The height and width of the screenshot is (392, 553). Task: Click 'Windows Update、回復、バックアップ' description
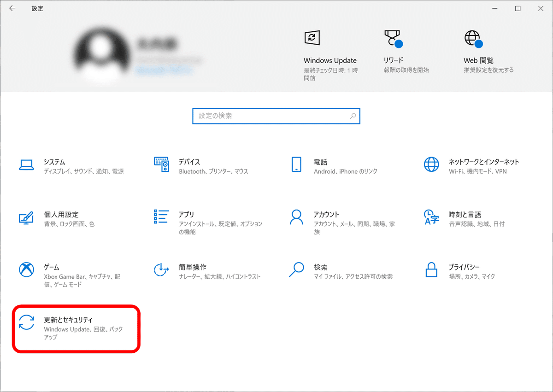(83, 333)
